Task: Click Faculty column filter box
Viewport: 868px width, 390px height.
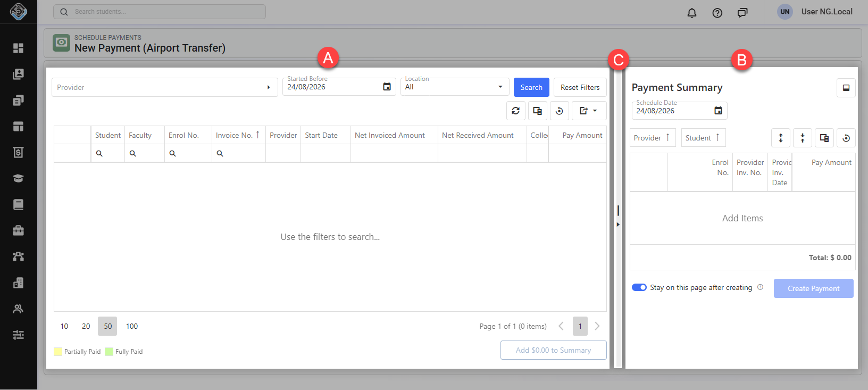Action: coord(145,153)
